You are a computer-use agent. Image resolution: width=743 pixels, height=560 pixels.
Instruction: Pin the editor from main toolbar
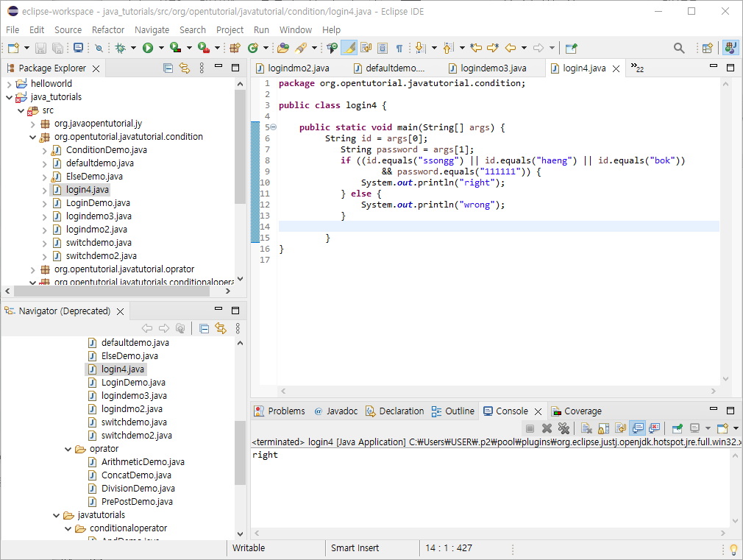tap(572, 48)
